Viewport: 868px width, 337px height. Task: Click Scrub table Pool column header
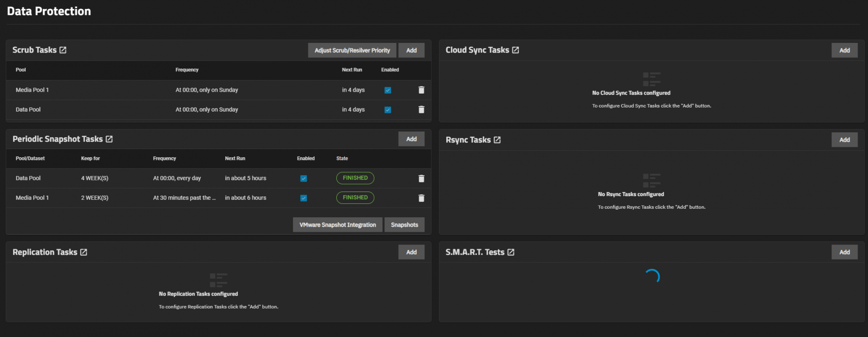coord(21,70)
